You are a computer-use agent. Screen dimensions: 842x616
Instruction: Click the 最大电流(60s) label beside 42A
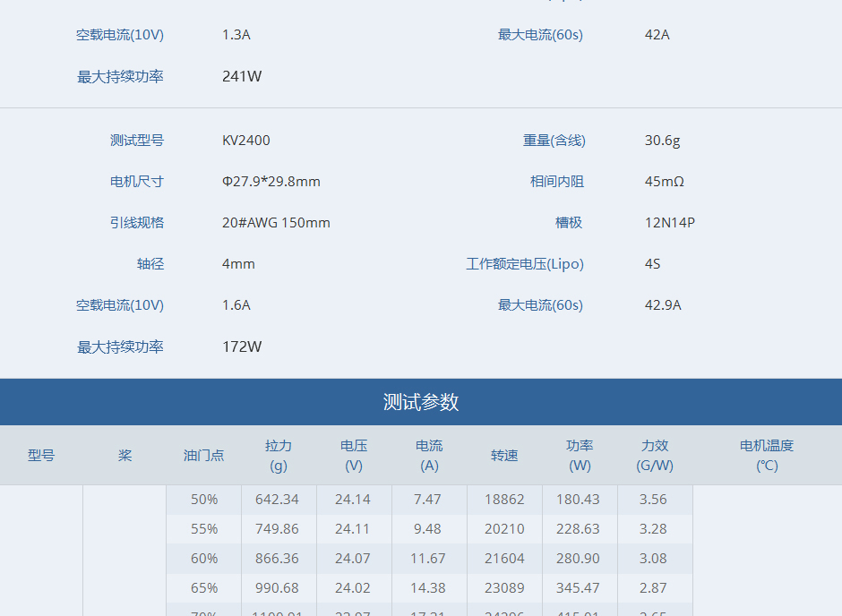click(x=540, y=35)
